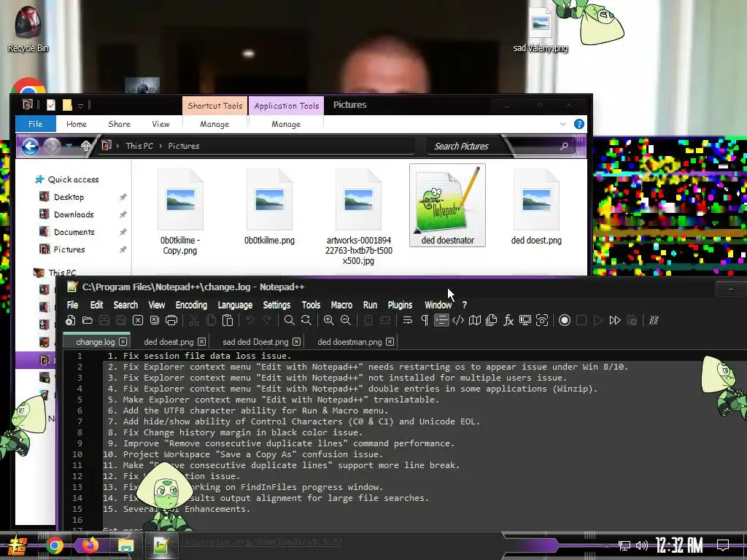Click the Close All documents toolbar icon
Screen dimensions: 747x560
tap(155, 321)
